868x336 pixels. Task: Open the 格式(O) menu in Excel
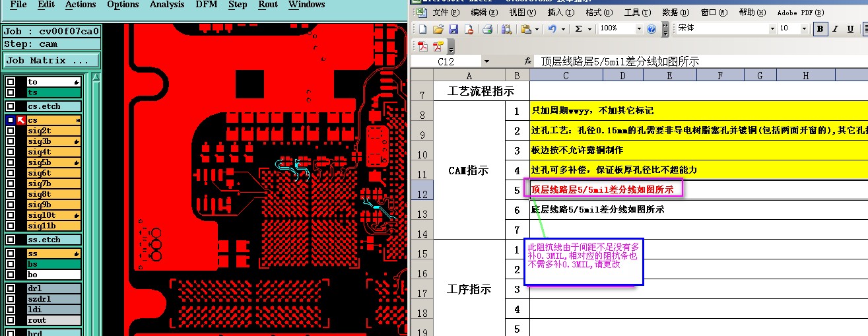599,13
